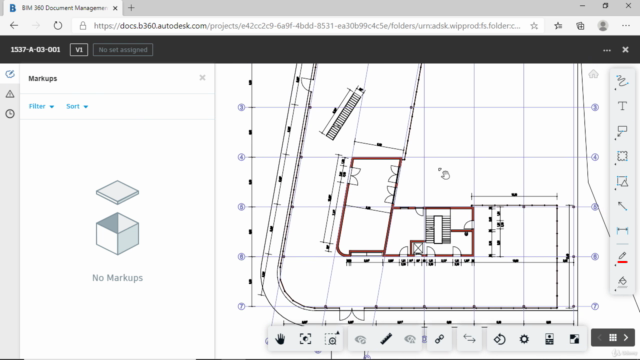Click the V1 version button
The width and height of the screenshot is (640, 360).
click(x=79, y=50)
